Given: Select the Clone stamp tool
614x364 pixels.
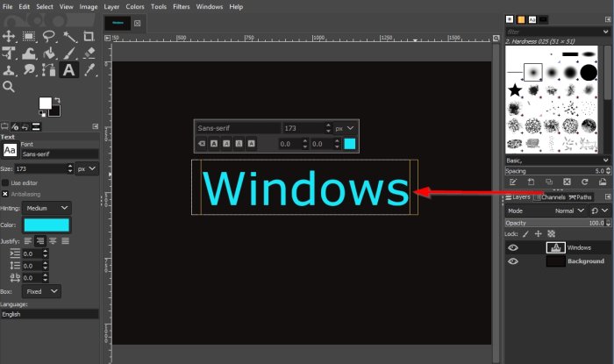Looking at the screenshot, I should pyautogui.click(x=9, y=70).
